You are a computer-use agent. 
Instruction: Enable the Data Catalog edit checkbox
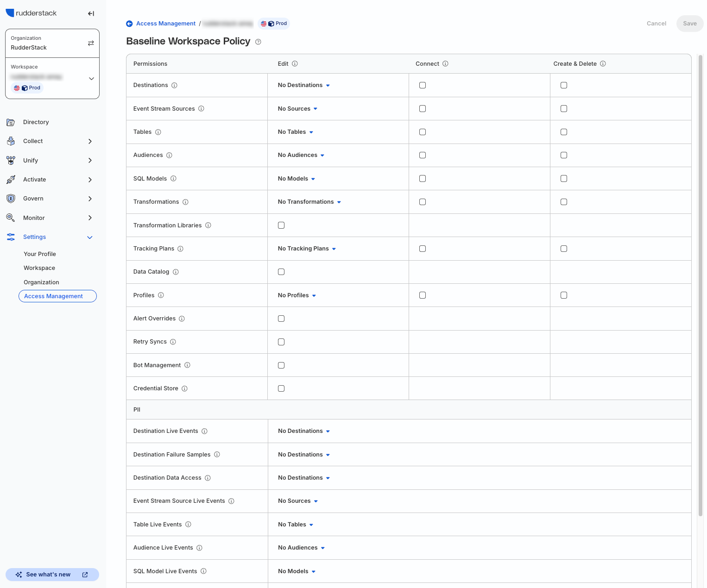point(281,272)
